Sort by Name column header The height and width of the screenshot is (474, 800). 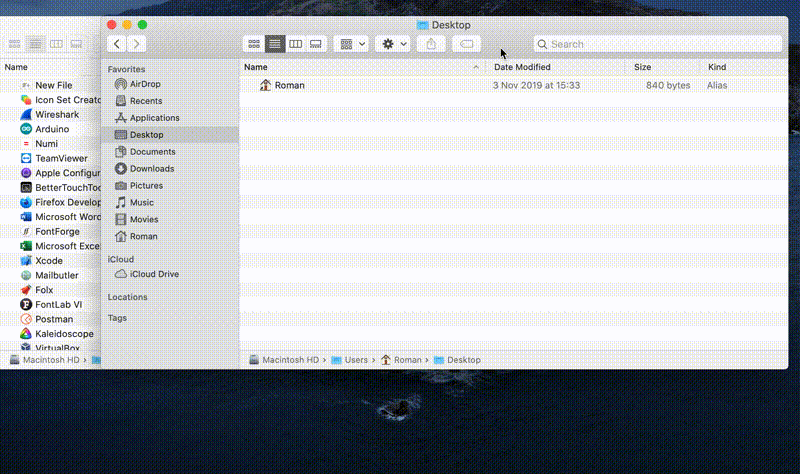[x=362, y=67]
